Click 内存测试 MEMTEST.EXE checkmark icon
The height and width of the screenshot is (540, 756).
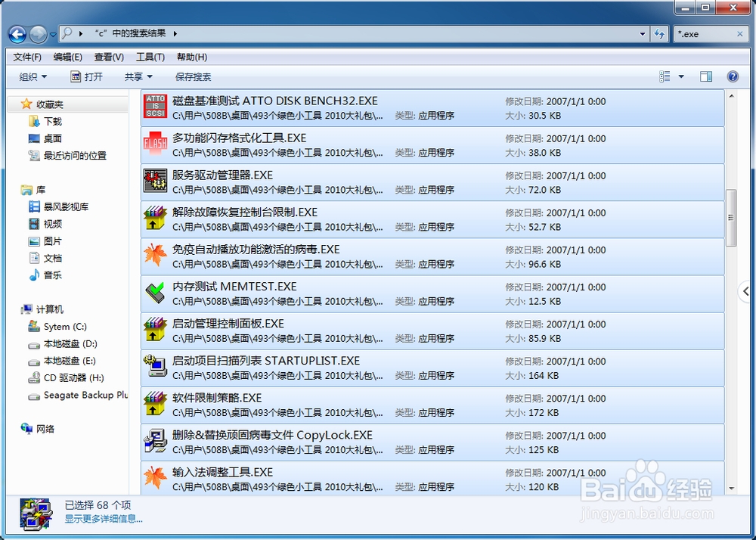point(155,292)
